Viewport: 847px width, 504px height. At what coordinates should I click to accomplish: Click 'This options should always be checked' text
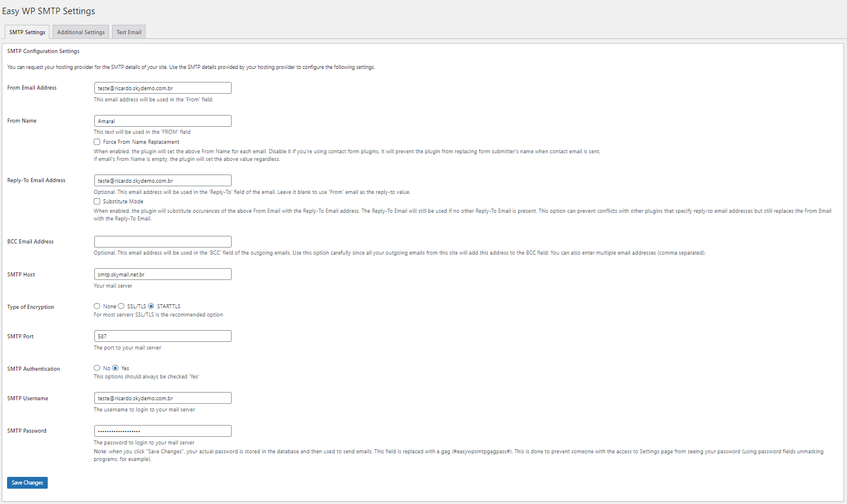tap(147, 377)
